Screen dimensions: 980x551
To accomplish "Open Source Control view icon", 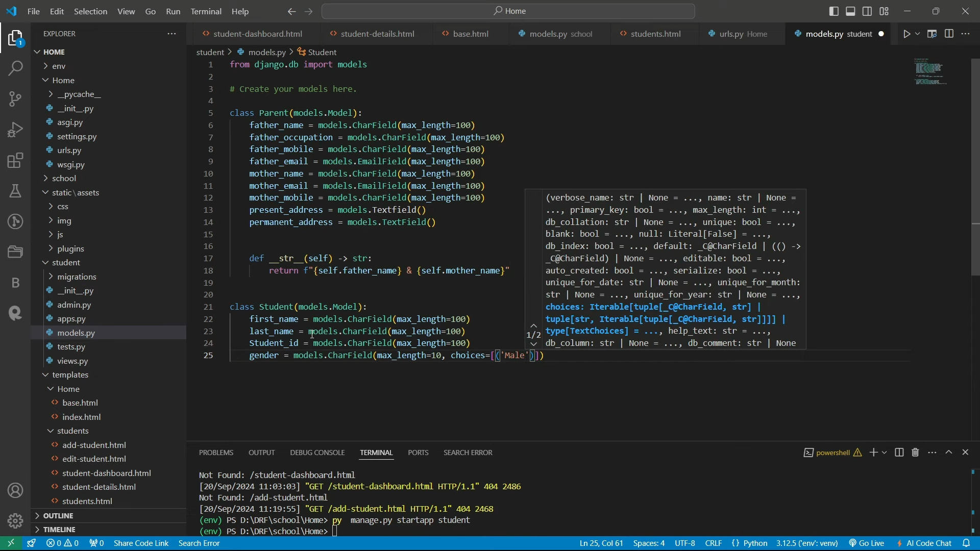I will tap(15, 99).
